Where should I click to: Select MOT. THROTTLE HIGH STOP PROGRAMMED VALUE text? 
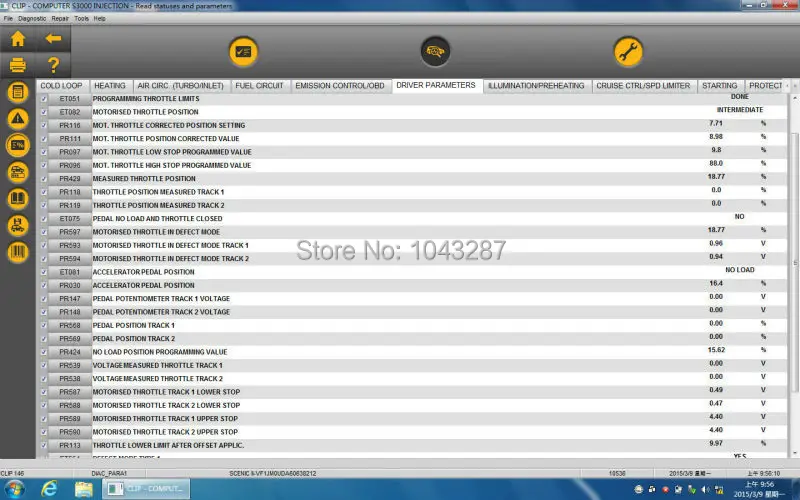[x=171, y=165]
